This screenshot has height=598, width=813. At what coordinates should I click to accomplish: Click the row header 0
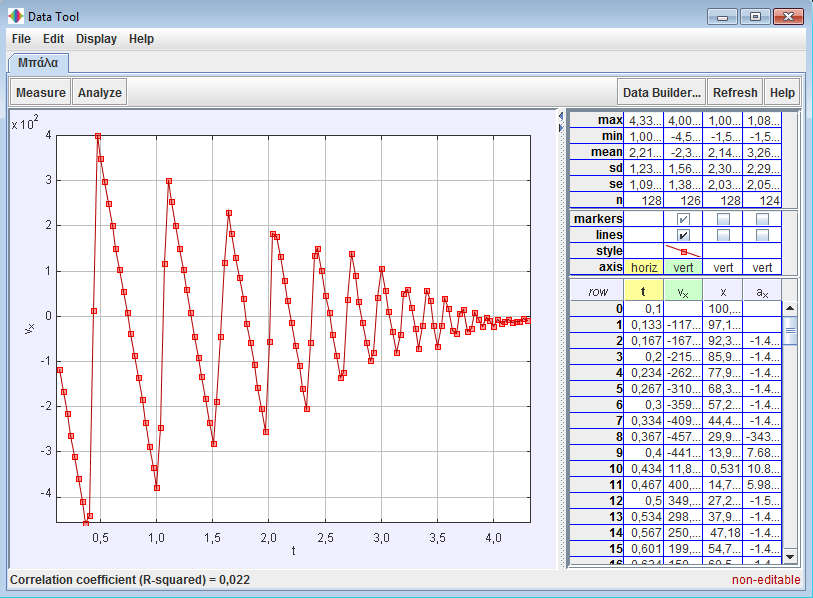597,309
